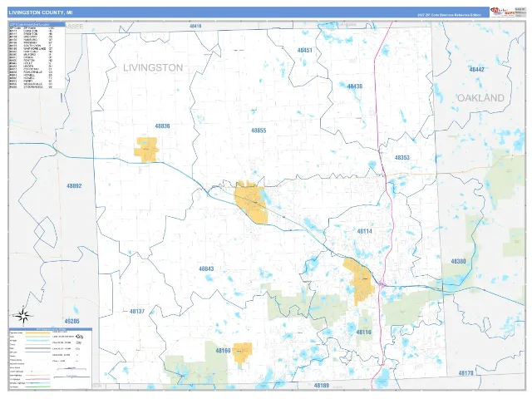This screenshot has width=532, height=399.
Task: Click ZIP code label 48380
Action: [458, 261]
